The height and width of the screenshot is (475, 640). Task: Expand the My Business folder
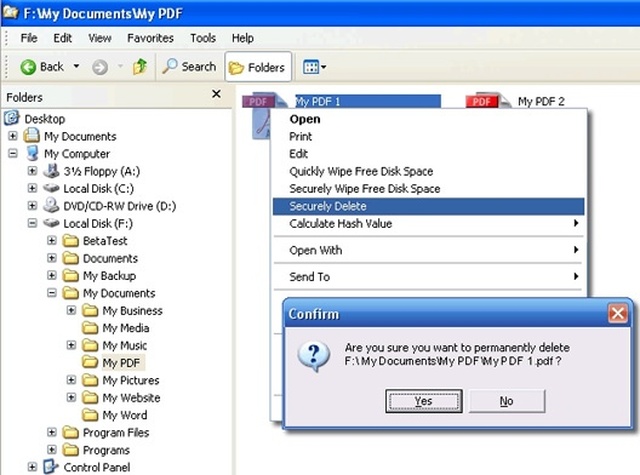coord(71,311)
